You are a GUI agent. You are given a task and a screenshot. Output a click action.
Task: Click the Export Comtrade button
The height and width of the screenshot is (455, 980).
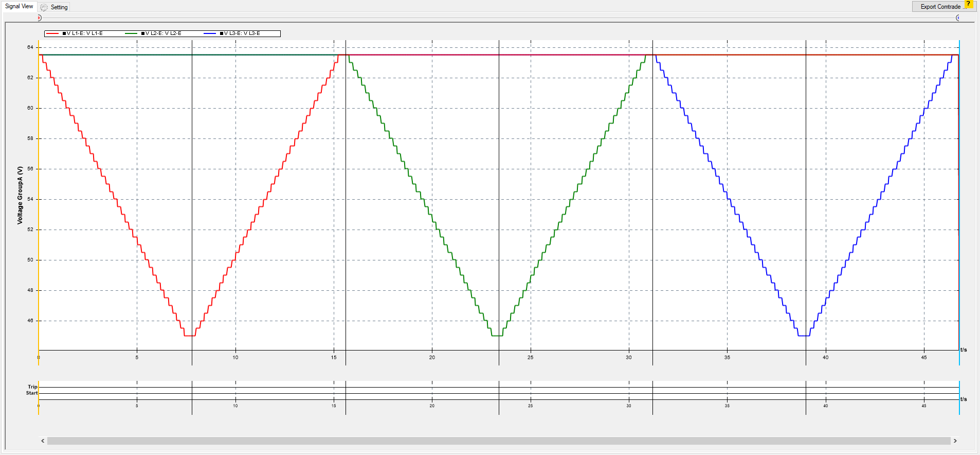point(940,7)
